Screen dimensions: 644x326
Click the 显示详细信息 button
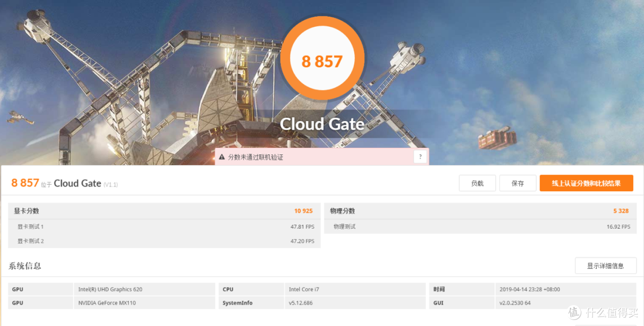coord(605,266)
